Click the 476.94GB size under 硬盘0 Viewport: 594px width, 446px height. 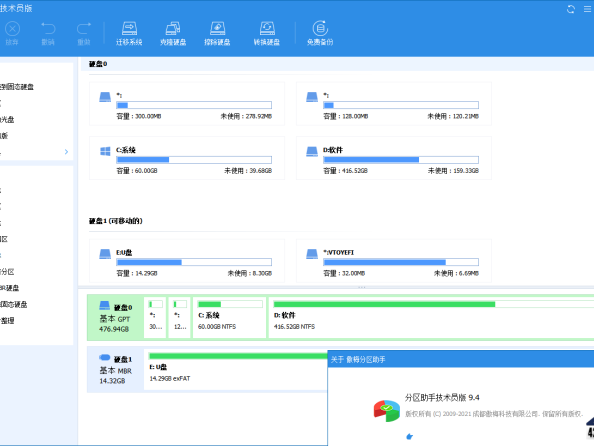(114, 329)
